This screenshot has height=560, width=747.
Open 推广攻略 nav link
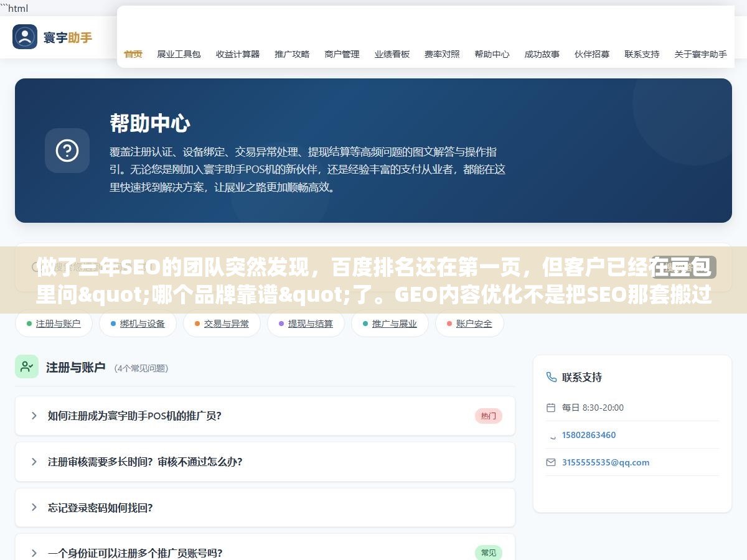292,54
